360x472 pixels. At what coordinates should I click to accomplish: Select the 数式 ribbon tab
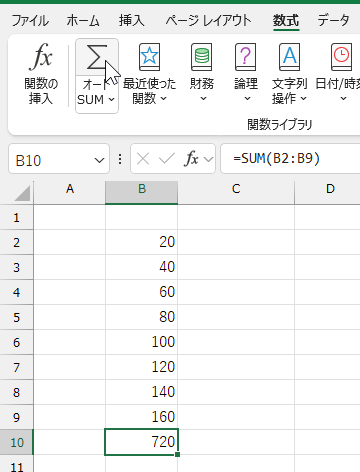[286, 21]
